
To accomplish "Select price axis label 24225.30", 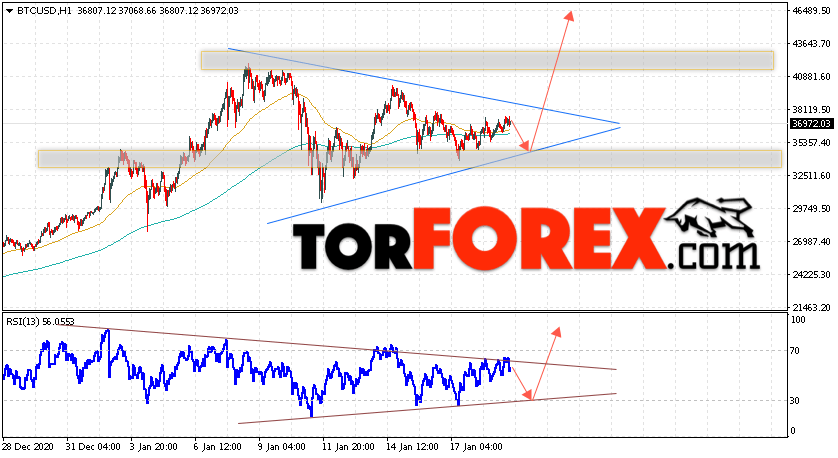I will (811, 275).
